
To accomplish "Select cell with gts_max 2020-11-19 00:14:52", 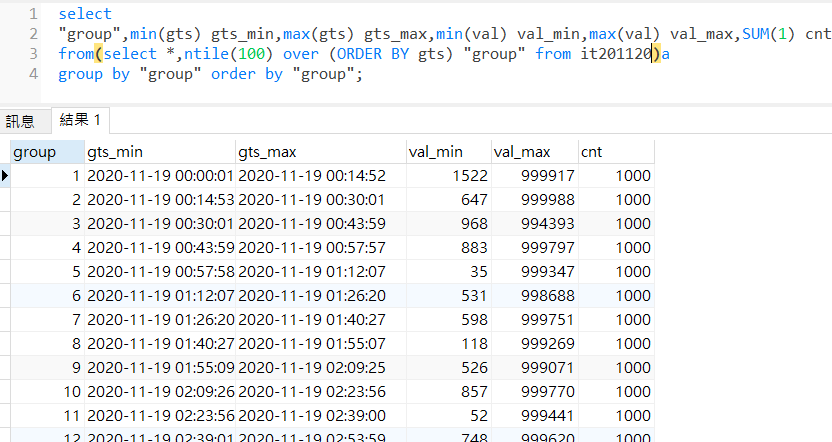I will [320, 176].
